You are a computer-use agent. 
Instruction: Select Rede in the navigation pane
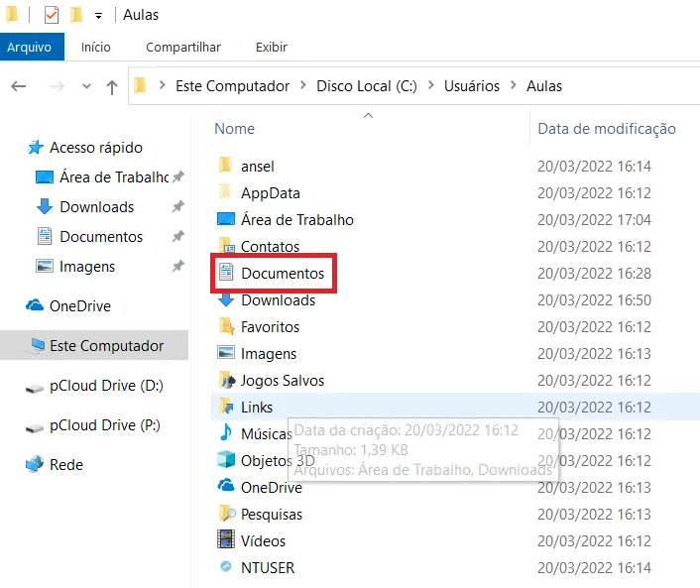(66, 465)
